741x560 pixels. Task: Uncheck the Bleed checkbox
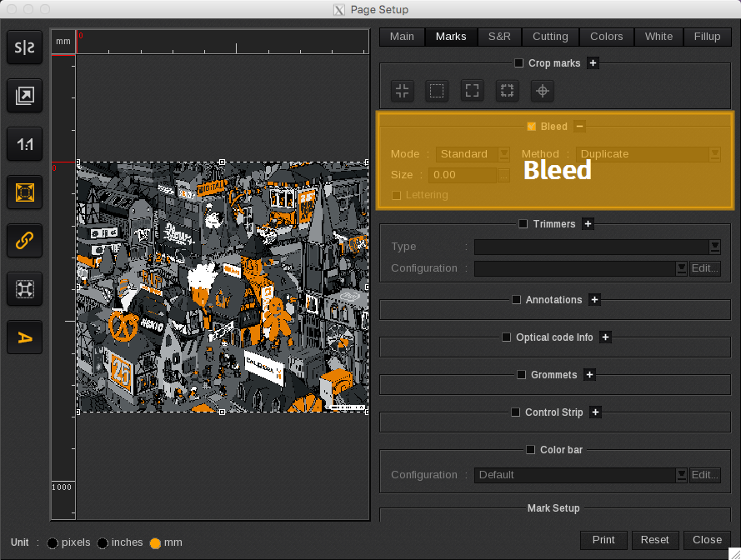pyautogui.click(x=532, y=127)
